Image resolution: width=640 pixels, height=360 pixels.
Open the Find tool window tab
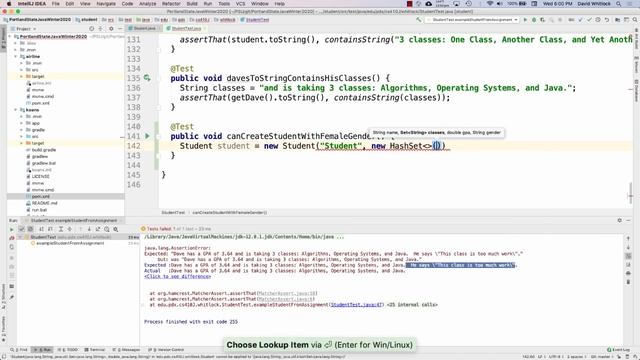click(x=20, y=350)
